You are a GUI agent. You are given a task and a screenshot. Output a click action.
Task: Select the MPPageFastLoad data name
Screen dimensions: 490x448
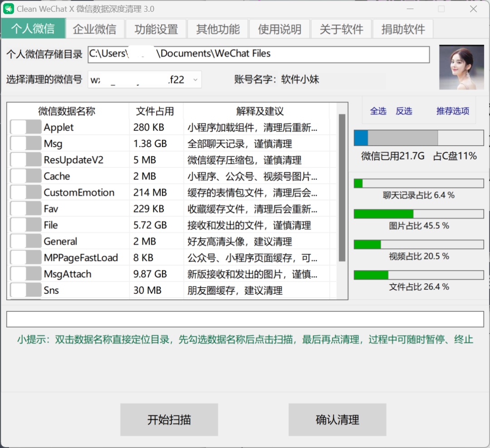81,258
